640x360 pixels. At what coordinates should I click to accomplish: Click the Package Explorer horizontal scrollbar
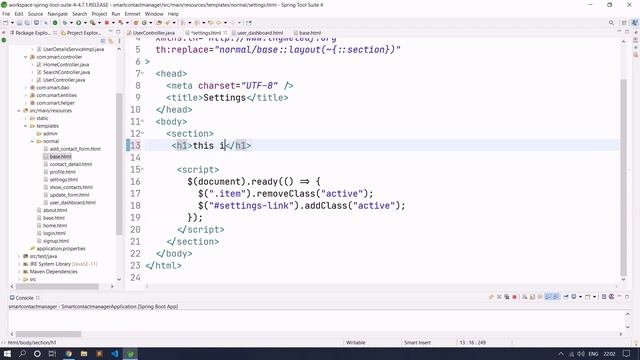pos(57,287)
